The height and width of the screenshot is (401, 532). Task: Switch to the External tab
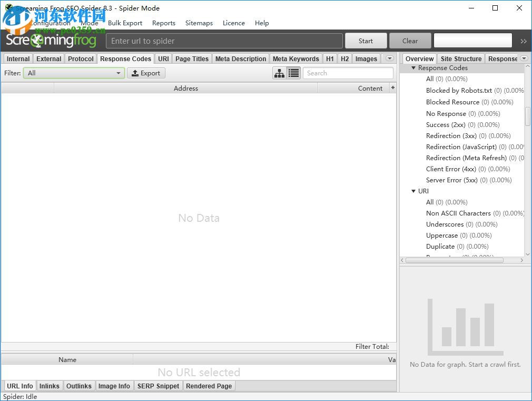[x=49, y=58]
